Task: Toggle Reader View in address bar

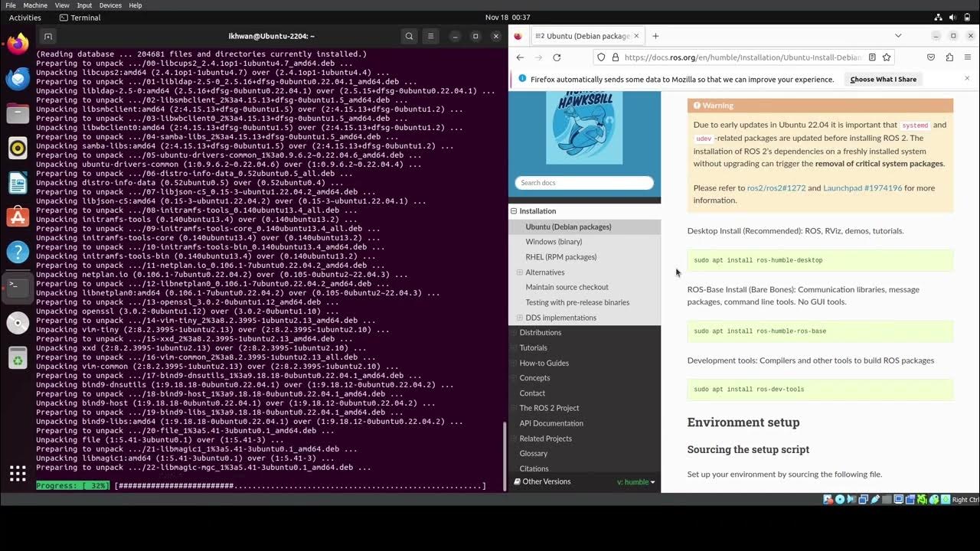Action: [x=871, y=57]
